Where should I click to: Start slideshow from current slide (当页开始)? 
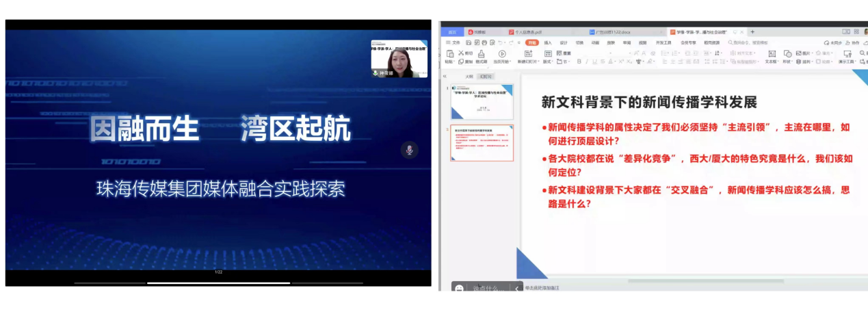tap(502, 53)
